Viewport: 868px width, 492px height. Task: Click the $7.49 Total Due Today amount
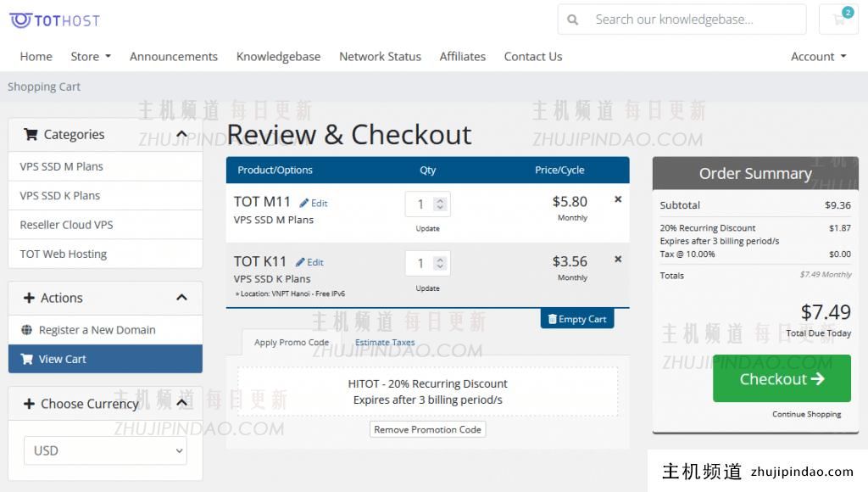(826, 312)
